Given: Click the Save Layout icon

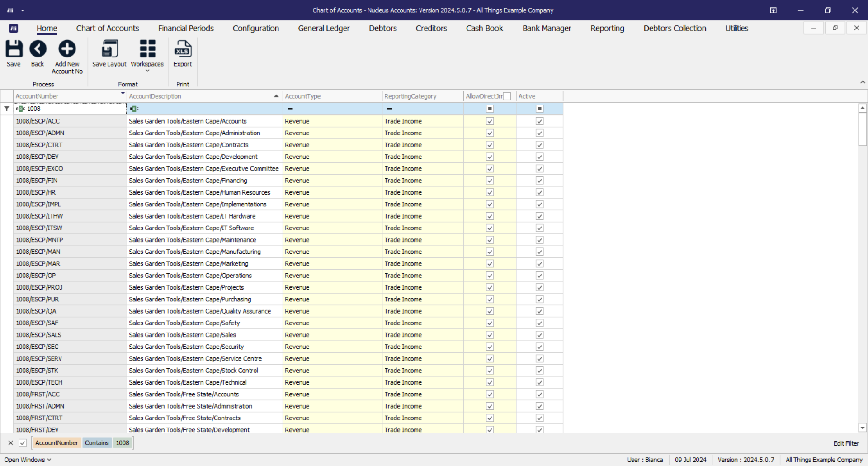Looking at the screenshot, I should pyautogui.click(x=109, y=49).
